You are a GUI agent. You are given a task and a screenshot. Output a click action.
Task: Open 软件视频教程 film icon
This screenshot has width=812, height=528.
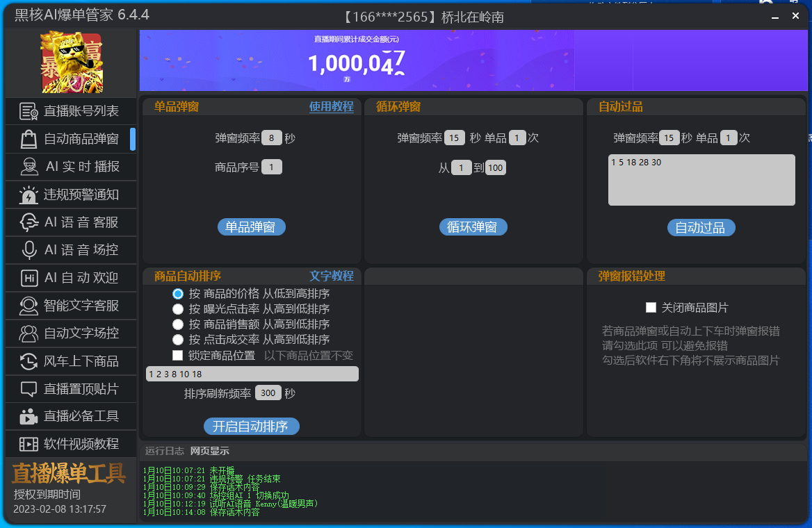pyautogui.click(x=29, y=444)
